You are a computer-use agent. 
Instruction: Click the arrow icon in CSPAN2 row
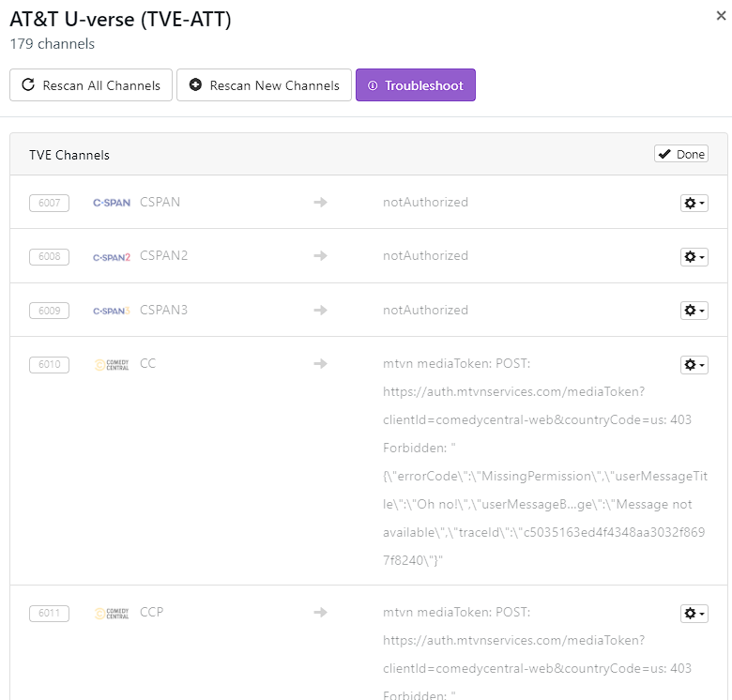click(320, 256)
